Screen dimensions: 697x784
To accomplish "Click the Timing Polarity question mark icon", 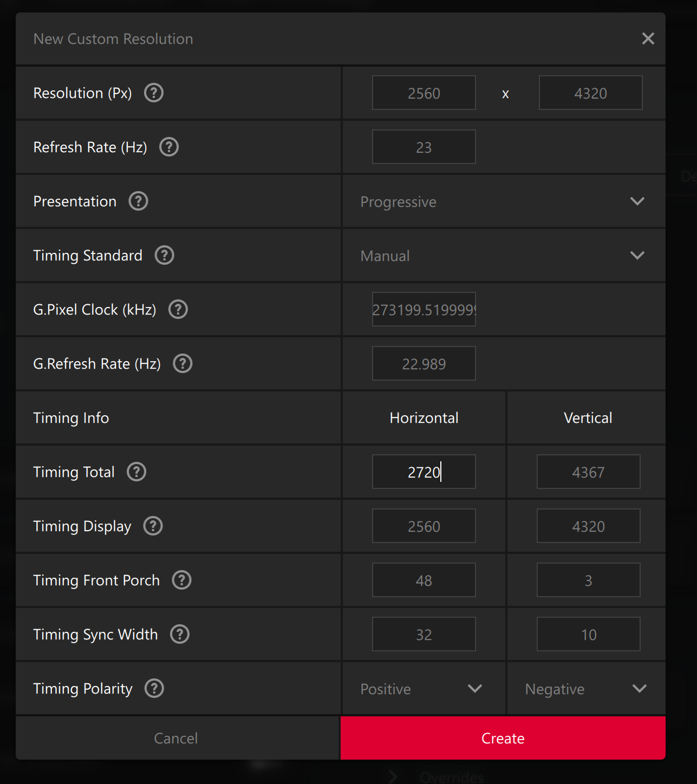I will [154, 689].
